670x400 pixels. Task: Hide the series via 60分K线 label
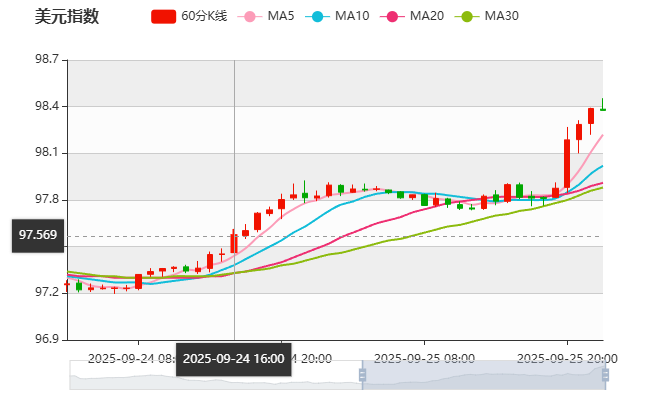coord(205,16)
